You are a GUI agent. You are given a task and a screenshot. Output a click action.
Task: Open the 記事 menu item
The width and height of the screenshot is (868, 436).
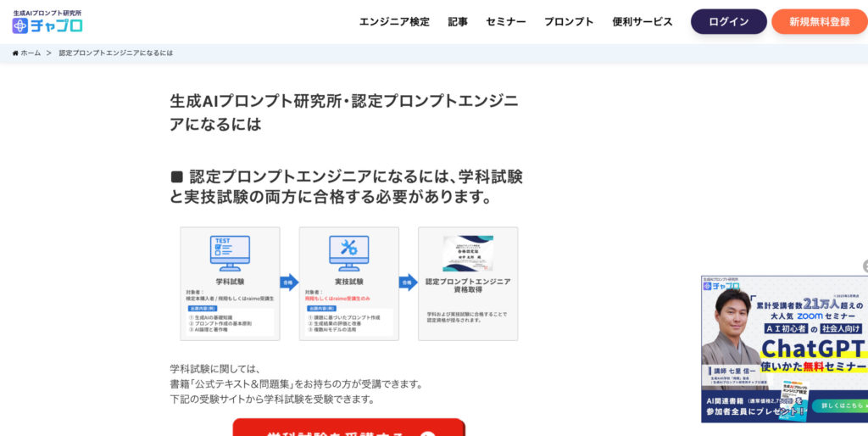pos(458,21)
